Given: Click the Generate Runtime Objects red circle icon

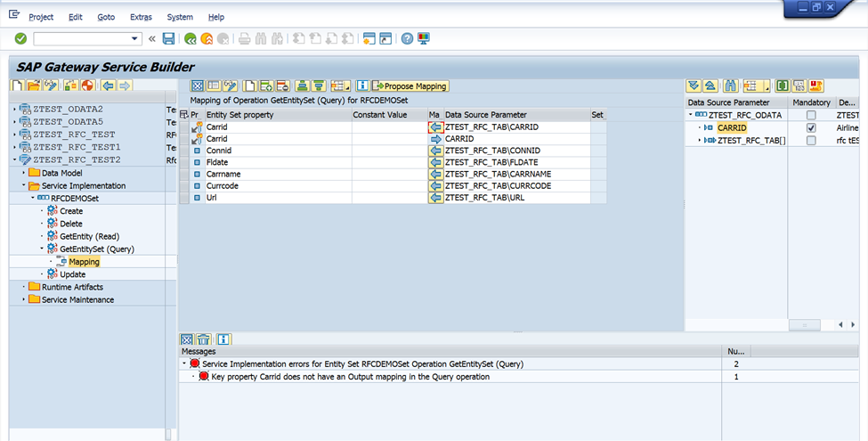Looking at the screenshot, I should [87, 86].
